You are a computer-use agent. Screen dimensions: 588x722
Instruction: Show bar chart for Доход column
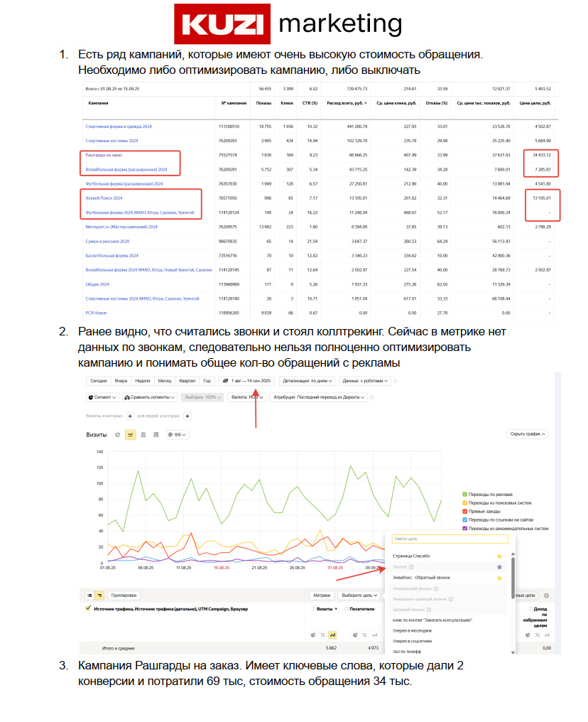547,635
